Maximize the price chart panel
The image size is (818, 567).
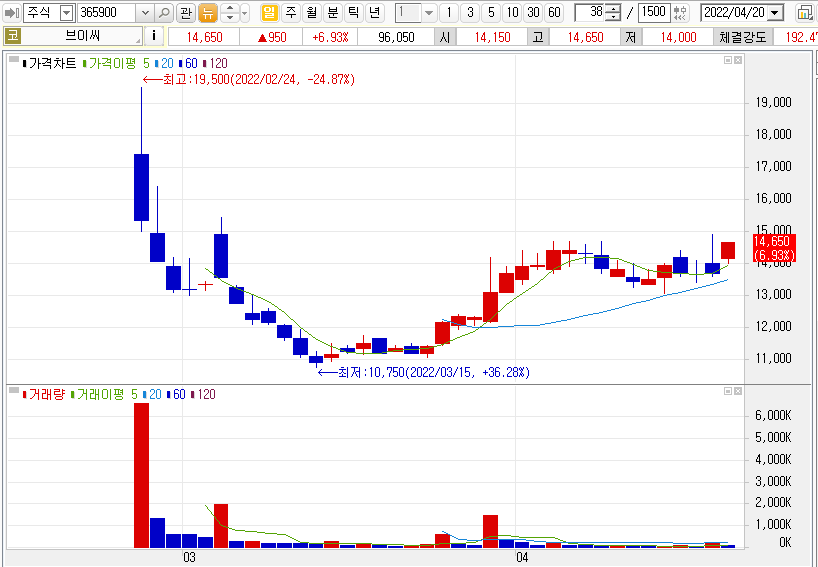pyautogui.click(x=728, y=60)
